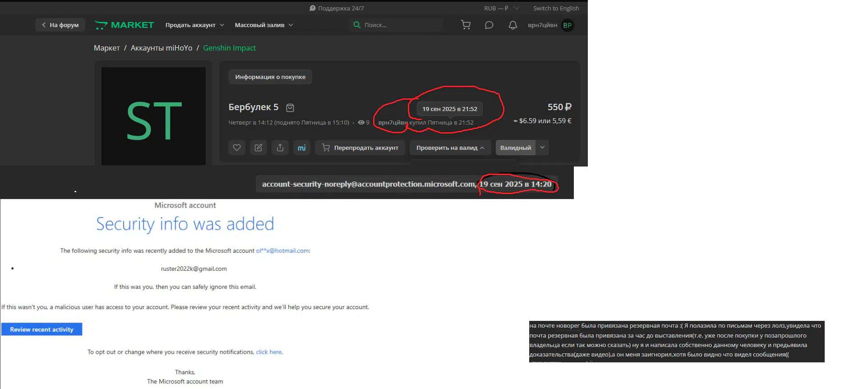Go back via На форум button
The image size is (868, 389).
tap(60, 25)
